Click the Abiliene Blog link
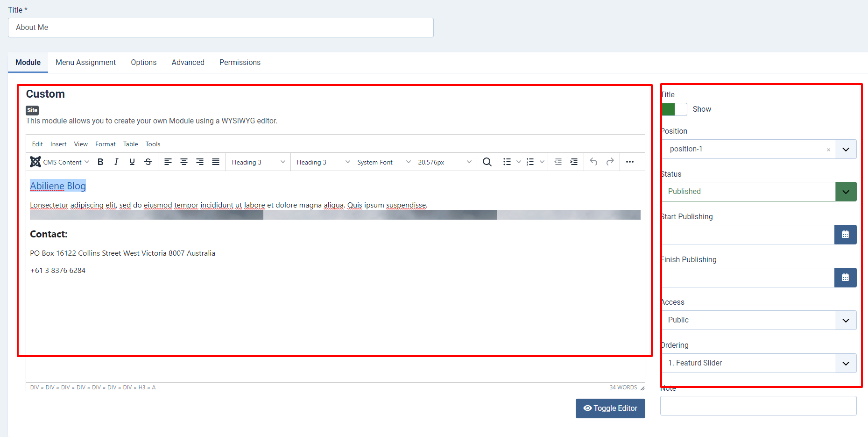 point(58,186)
